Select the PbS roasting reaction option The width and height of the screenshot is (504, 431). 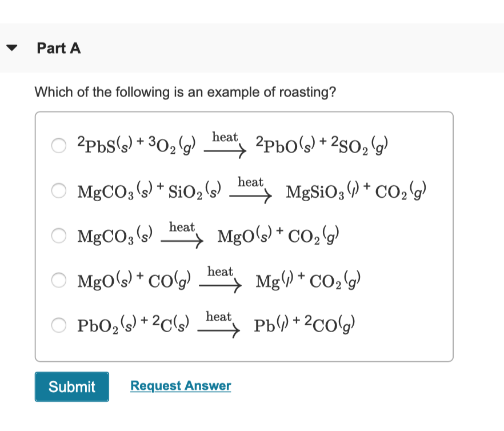point(58,146)
